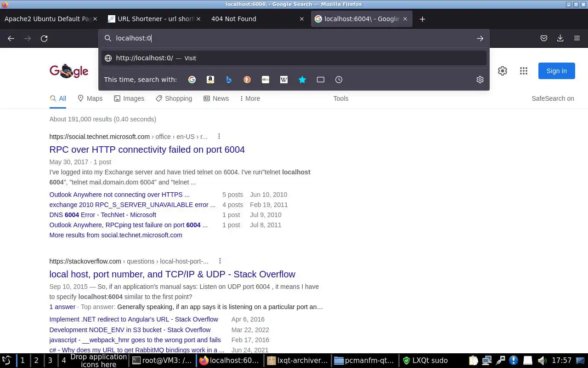Open the 1 answer link
The height and width of the screenshot is (368, 588).
62,307
